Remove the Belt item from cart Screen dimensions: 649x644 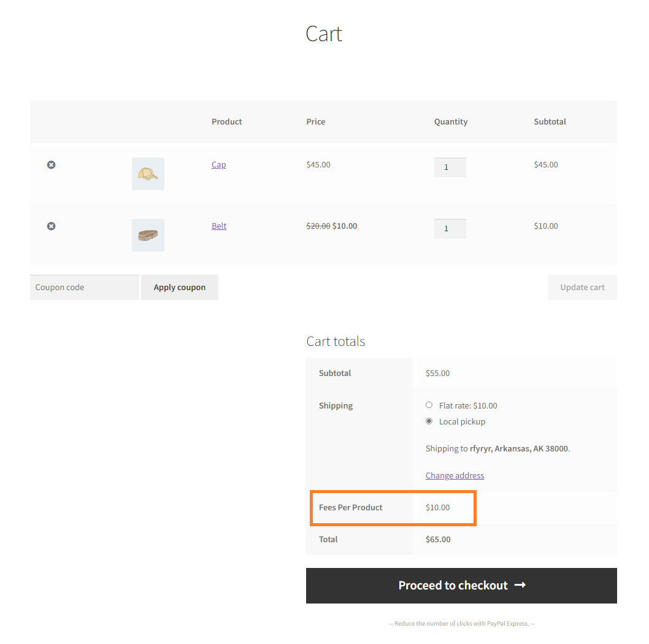pos(51,226)
